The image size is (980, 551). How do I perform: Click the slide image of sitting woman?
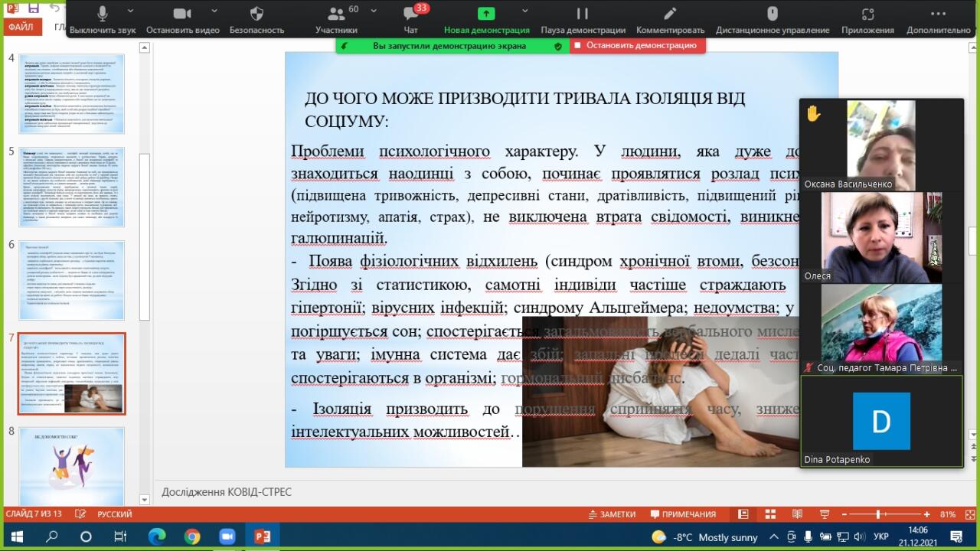point(661,391)
